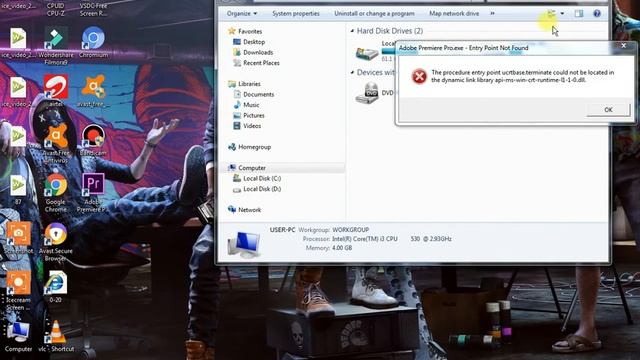Screen dimensions: 640x360
Task: Open Local Disk (D:) in navigation pane
Action: pyautogui.click(x=256, y=189)
